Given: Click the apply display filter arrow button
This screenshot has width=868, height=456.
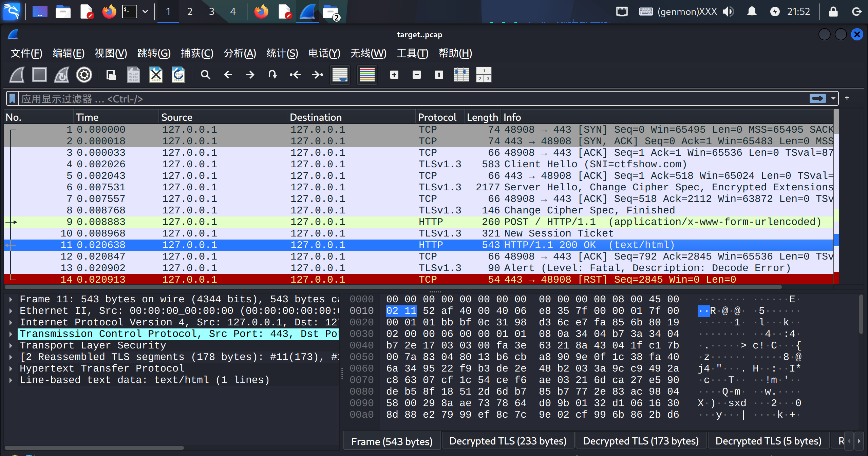Looking at the screenshot, I should point(817,98).
